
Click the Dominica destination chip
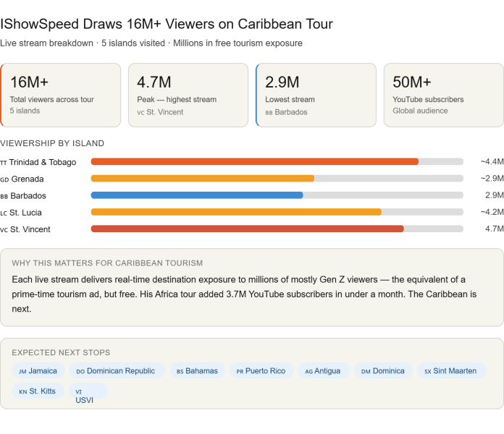(x=383, y=371)
